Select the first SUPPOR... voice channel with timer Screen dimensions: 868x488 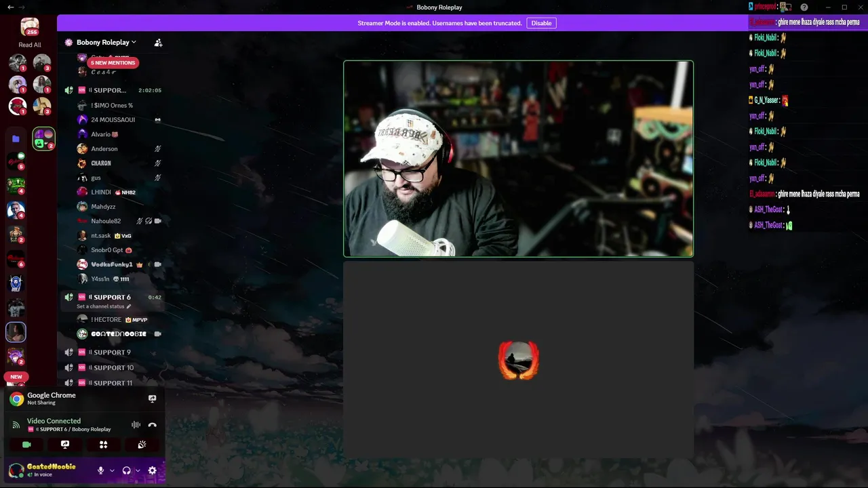click(113, 90)
